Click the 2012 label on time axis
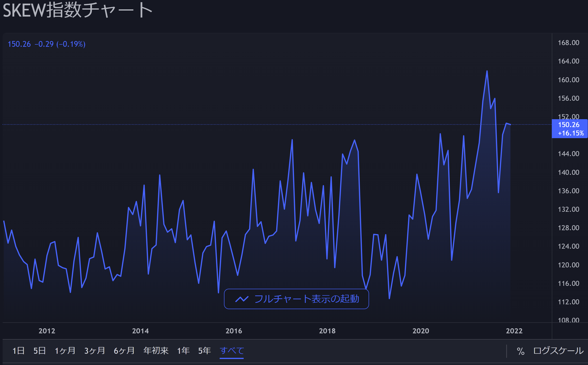This screenshot has width=588, height=365. tap(47, 331)
